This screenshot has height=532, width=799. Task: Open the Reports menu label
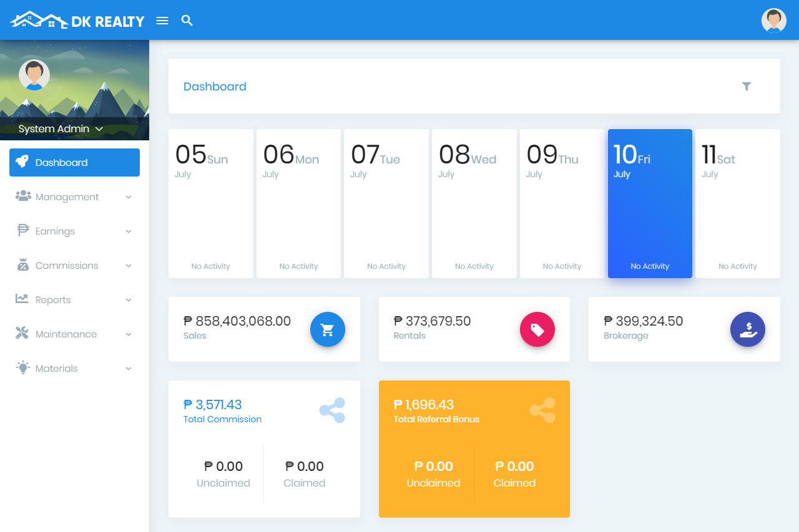pyautogui.click(x=53, y=300)
